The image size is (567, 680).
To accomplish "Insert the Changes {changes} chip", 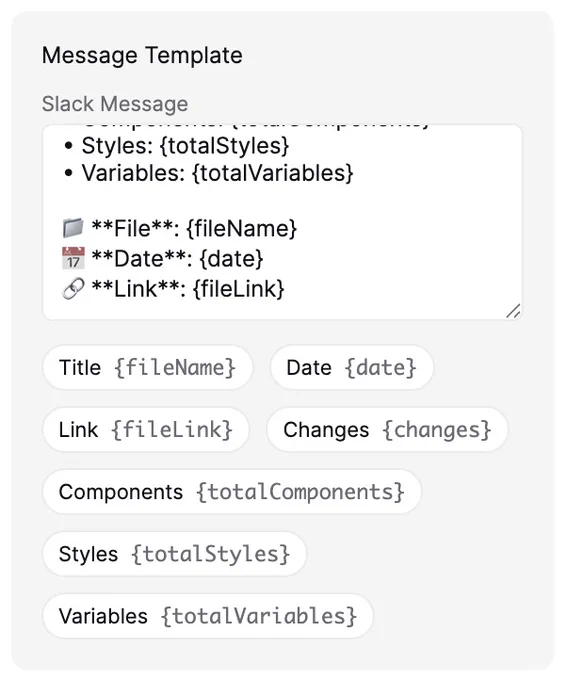I will pyautogui.click(x=387, y=429).
